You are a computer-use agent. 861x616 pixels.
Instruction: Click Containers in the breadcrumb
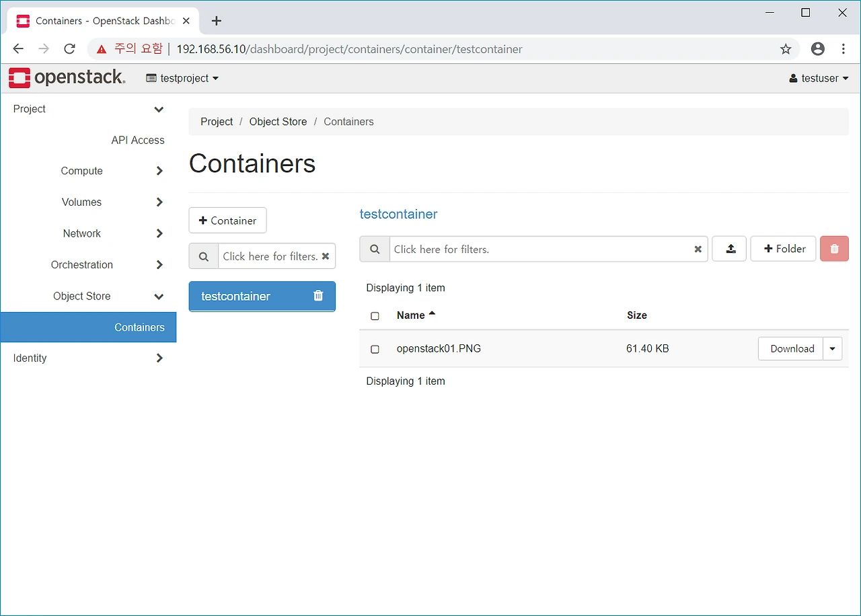[348, 122]
